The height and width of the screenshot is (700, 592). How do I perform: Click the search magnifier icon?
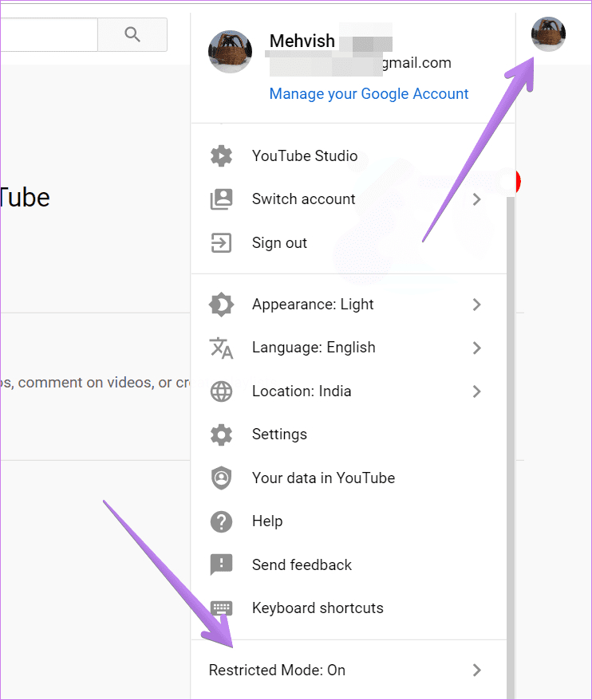point(132,34)
